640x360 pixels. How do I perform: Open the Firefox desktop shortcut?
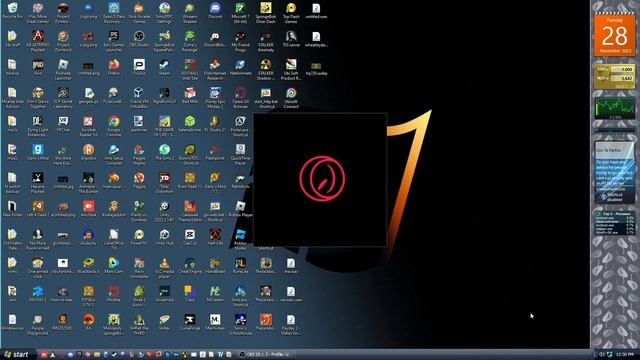click(x=113, y=68)
